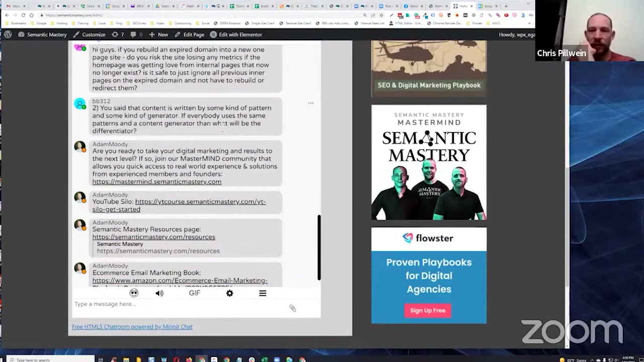Screen dimensions: 644x362
Task: Click Edit with Elementor
Action: coord(236,35)
